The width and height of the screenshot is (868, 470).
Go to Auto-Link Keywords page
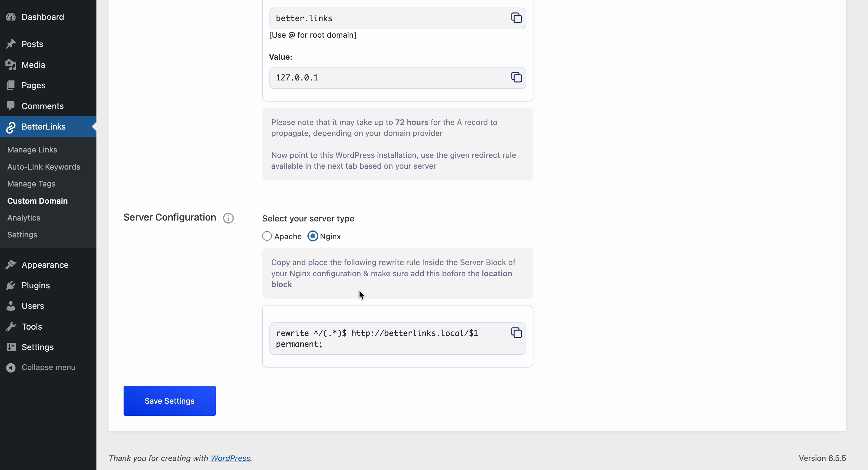44,167
